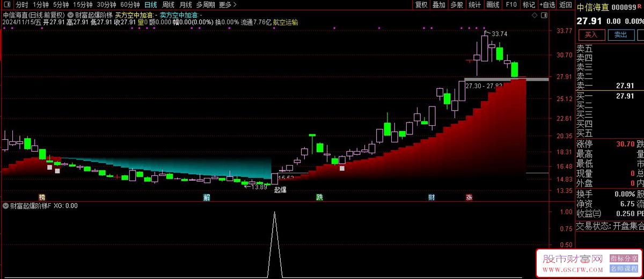Screen dimensions: 644x279
Task: Open F10 company info
Action: tap(511, 5)
